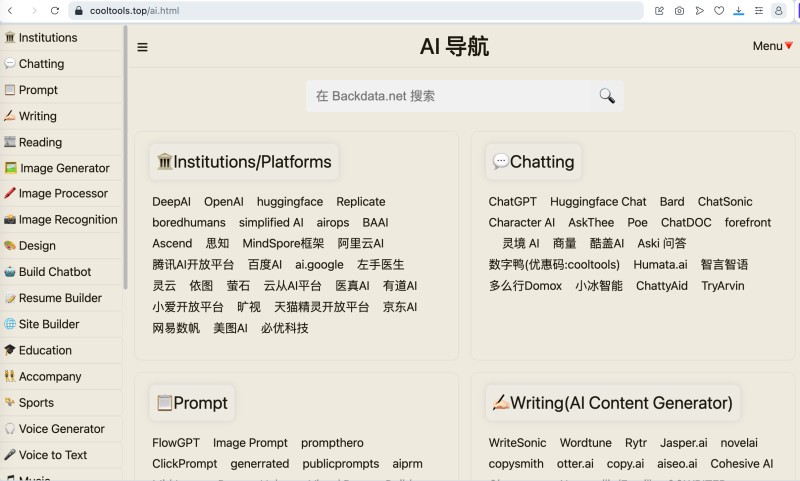This screenshot has width=800, height=481.
Task: Click the Chatting speech bubble icon in sidebar
Action: 10,63
